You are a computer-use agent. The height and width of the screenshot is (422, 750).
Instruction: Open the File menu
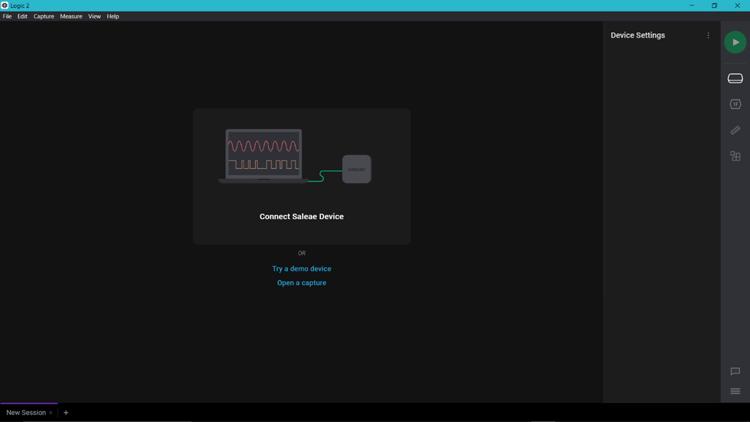click(x=7, y=16)
